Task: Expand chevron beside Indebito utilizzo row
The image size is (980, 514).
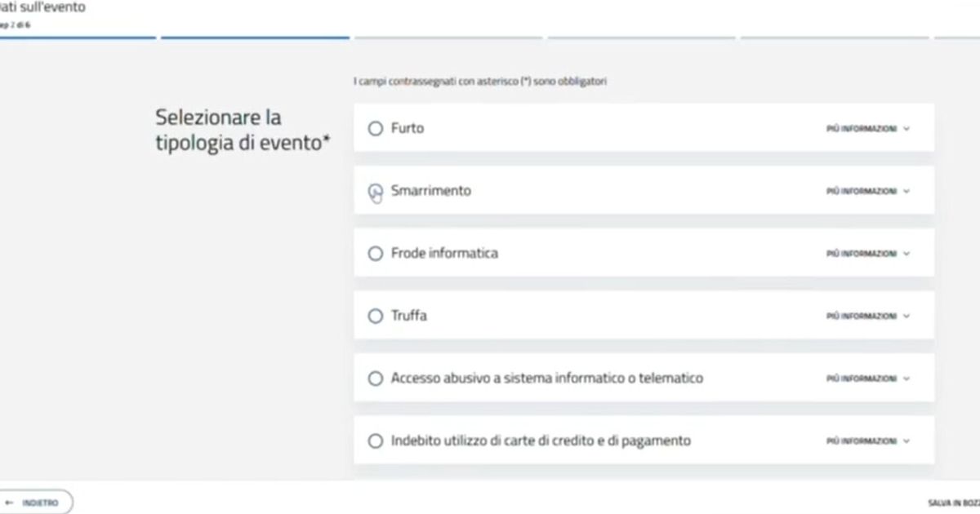Action: (906, 441)
